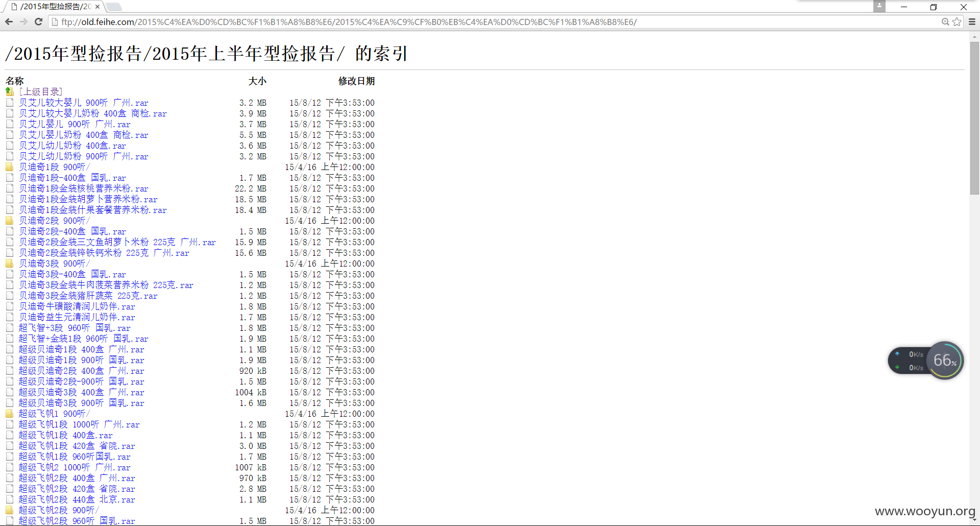Download 超级贝迪奇1段 400盒 广州.rar
Screen dimensions: 980x526
pyautogui.click(x=82, y=349)
